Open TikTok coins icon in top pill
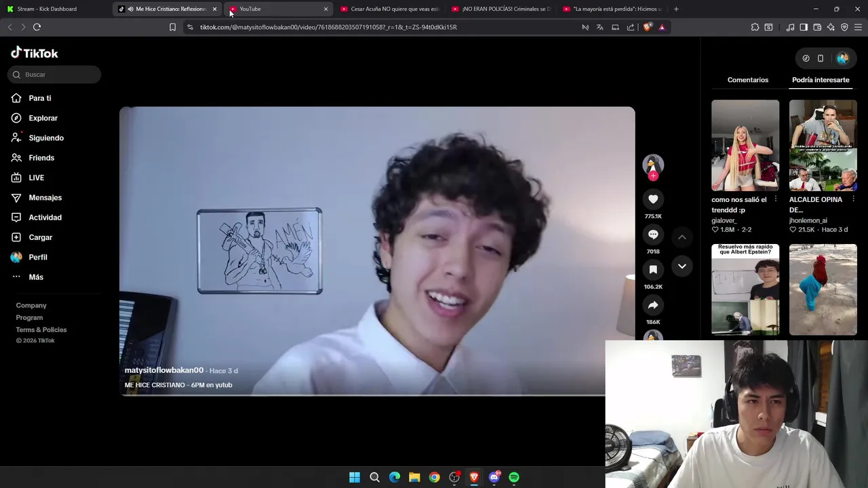Viewport: 868px width, 488px height. [x=806, y=58]
